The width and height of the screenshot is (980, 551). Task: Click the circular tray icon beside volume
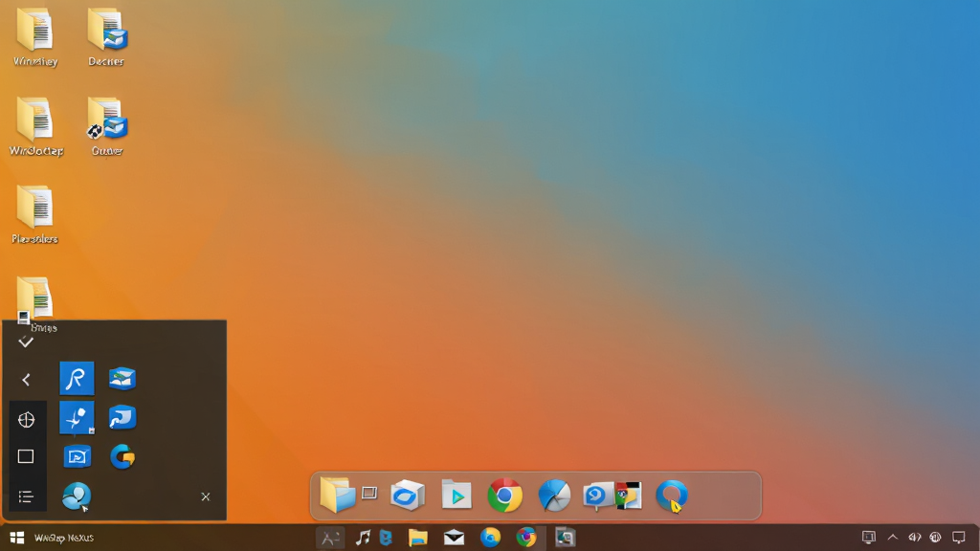(x=935, y=538)
